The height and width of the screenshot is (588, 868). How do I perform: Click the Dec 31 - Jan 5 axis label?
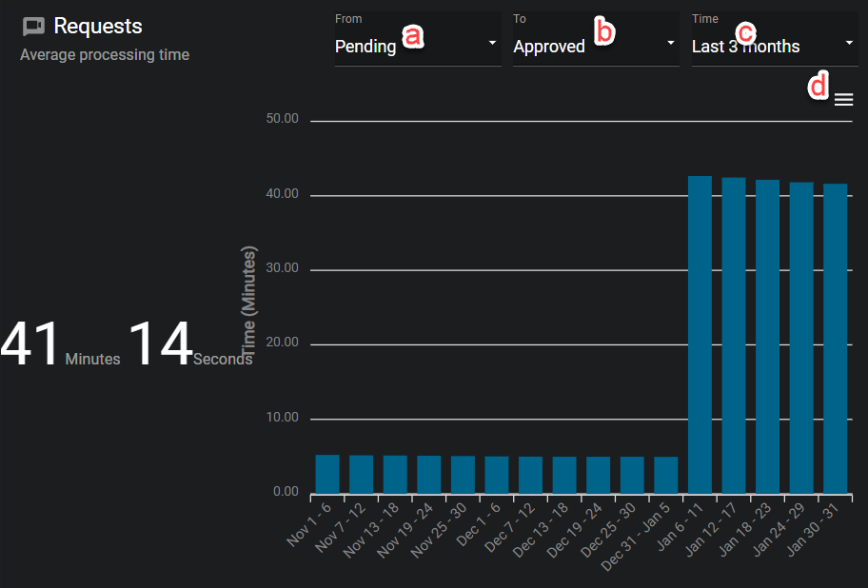tap(636, 537)
